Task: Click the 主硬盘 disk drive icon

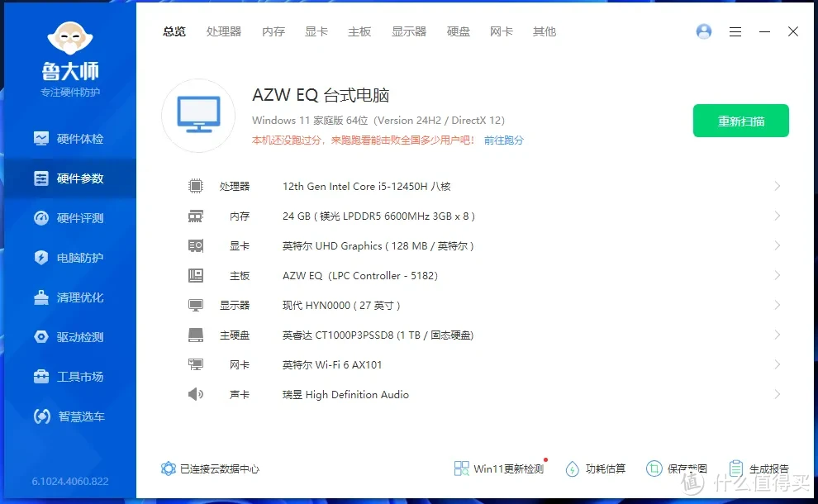Action: (196, 335)
